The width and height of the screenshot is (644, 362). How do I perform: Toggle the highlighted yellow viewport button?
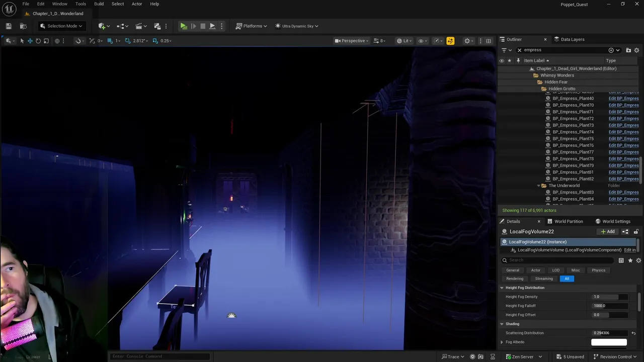tap(450, 41)
